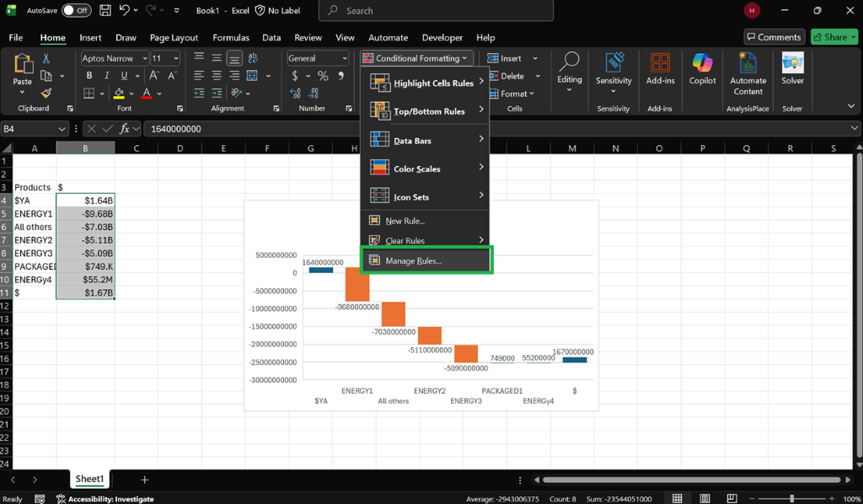Open the Copilot pane
This screenshot has height=504, width=863.
[x=702, y=72]
